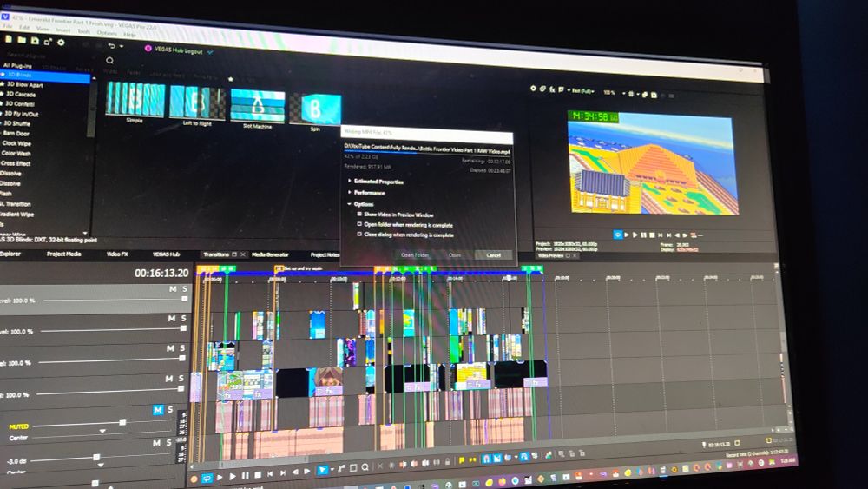Toggle loop playback in Video Preview transport
The width and height of the screenshot is (868, 489).
coord(618,235)
